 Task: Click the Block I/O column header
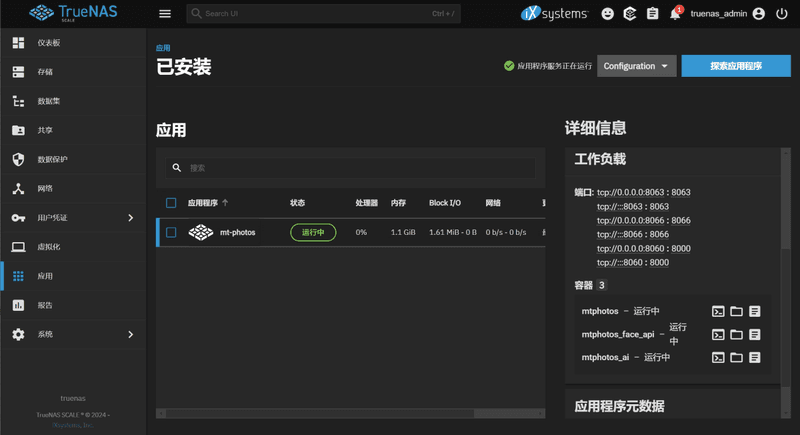pos(445,203)
